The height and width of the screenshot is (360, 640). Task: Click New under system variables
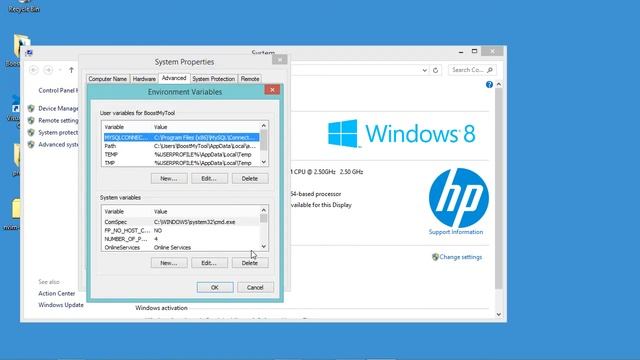coord(169,263)
